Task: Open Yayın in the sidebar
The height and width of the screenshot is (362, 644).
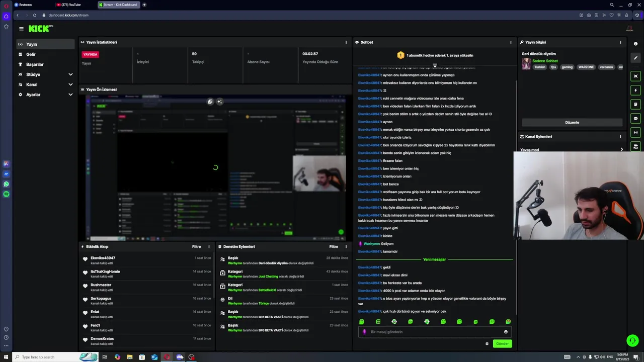Action: click(x=45, y=44)
